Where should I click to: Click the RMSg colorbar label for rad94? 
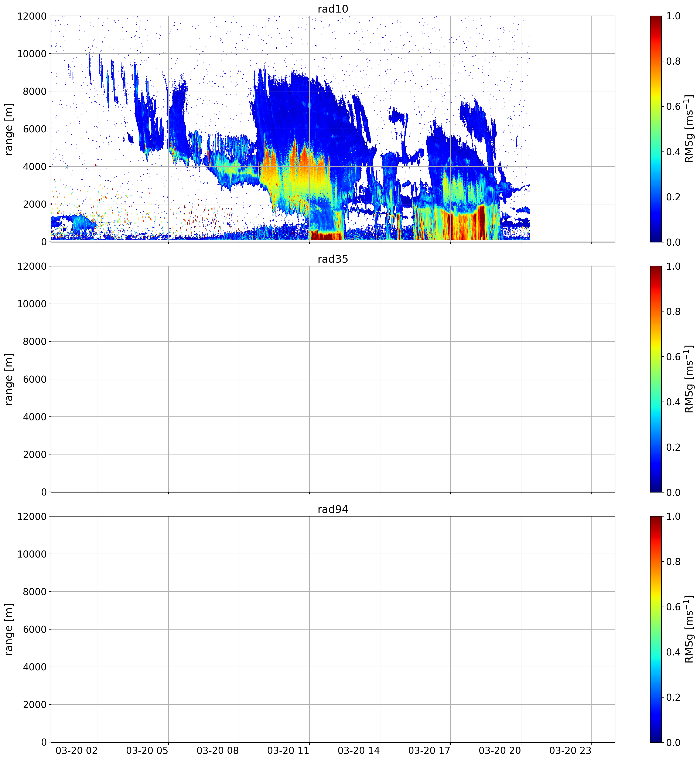tap(689, 629)
